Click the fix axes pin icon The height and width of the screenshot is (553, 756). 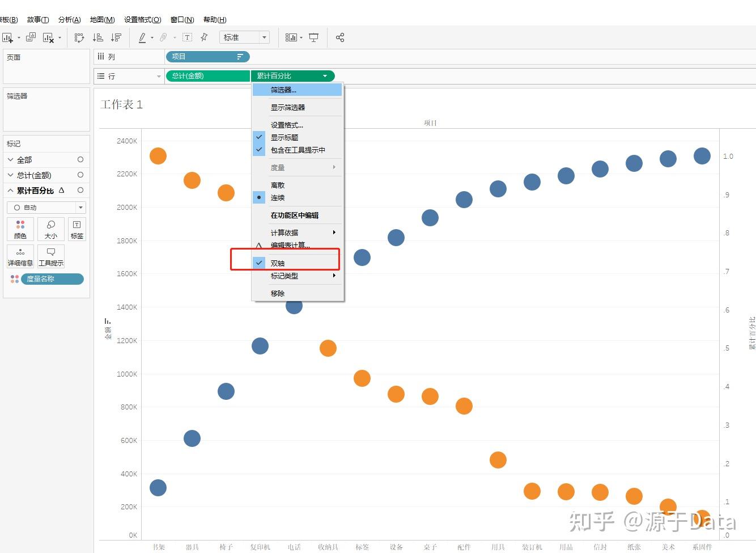(x=204, y=37)
